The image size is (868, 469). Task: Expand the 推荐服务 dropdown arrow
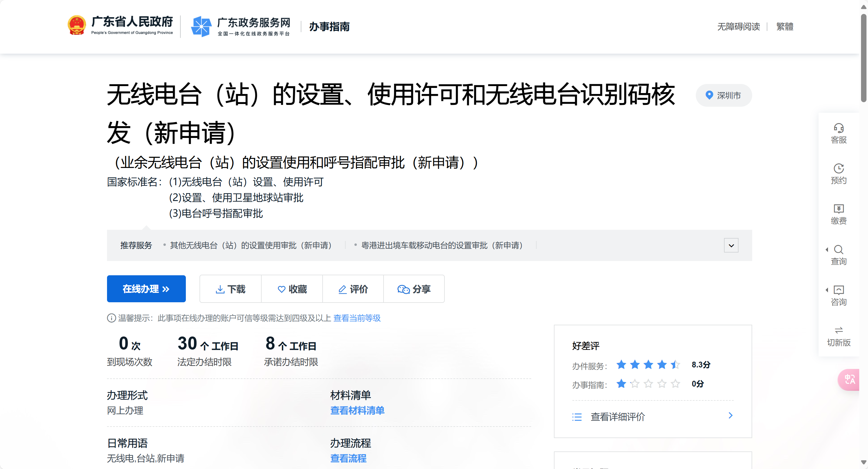[731, 246]
